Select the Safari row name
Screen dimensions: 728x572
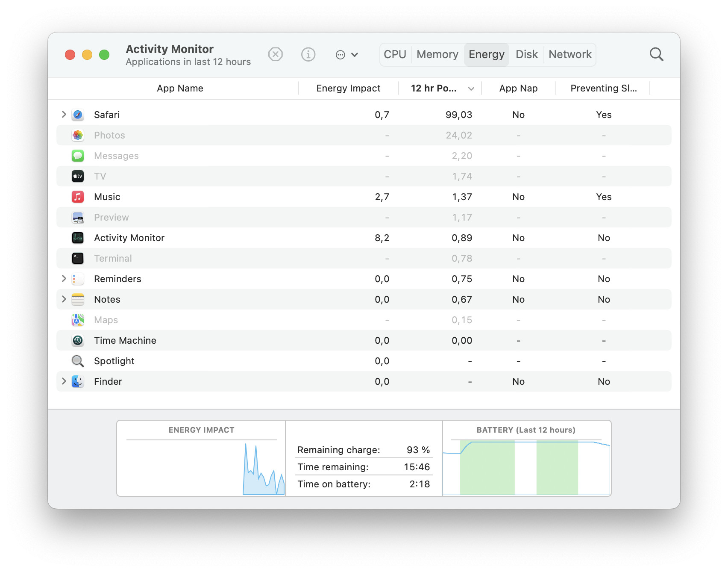click(107, 115)
